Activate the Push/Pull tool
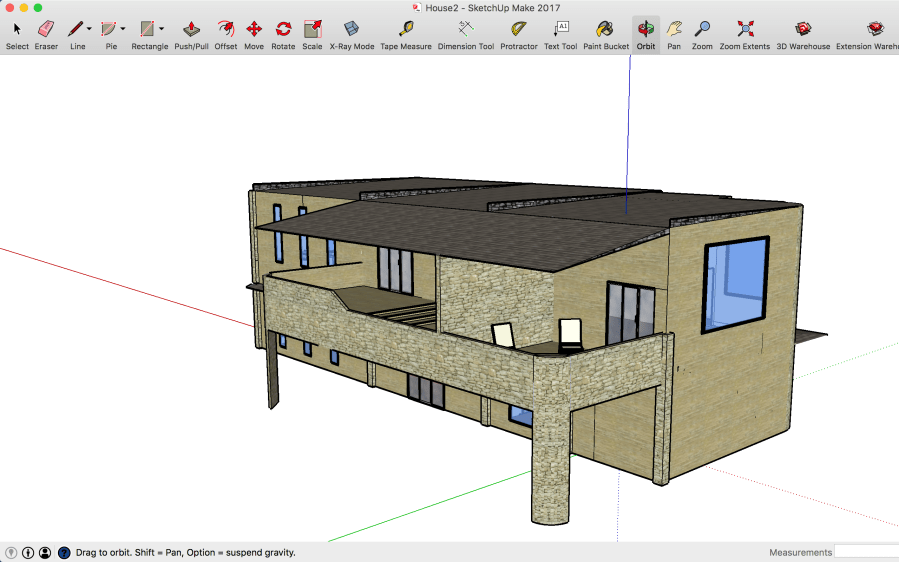 click(191, 30)
